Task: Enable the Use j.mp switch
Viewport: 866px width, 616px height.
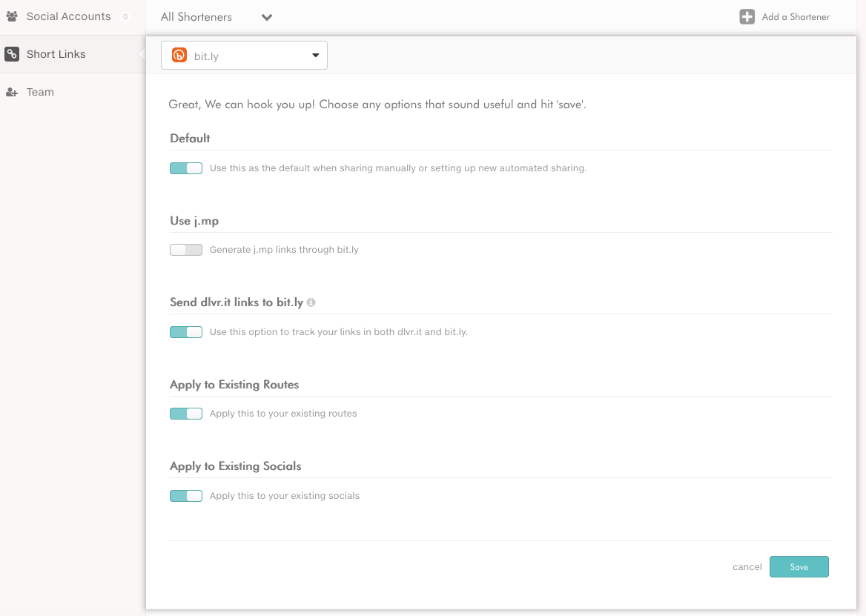Action: tap(186, 250)
